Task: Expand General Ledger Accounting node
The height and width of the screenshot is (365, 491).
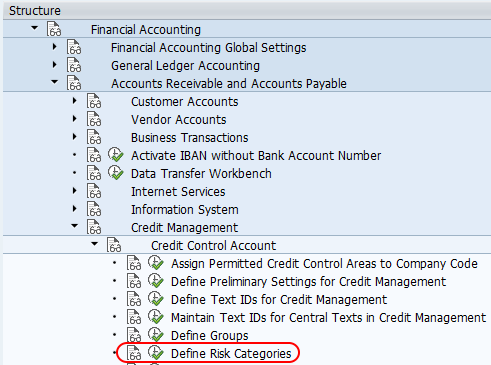Action: tap(55, 65)
